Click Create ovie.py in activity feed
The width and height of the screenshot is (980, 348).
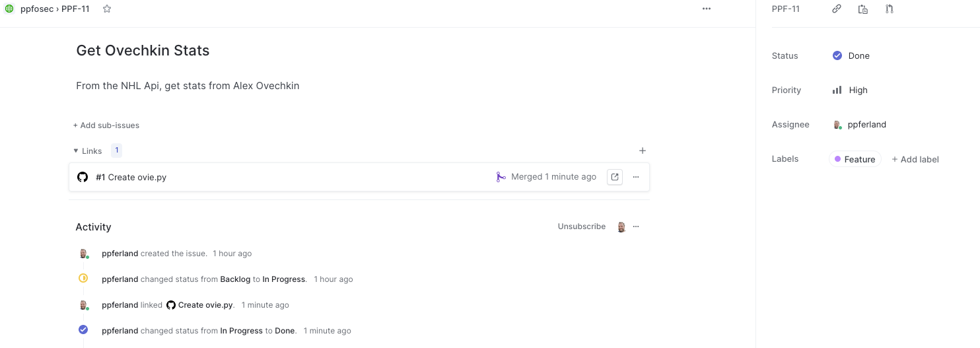[x=206, y=305]
